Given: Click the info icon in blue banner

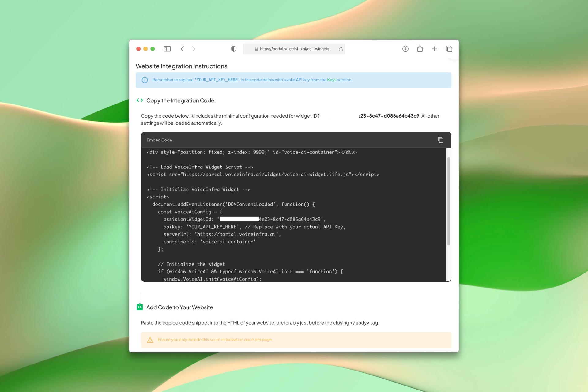Looking at the screenshot, I should click(145, 80).
